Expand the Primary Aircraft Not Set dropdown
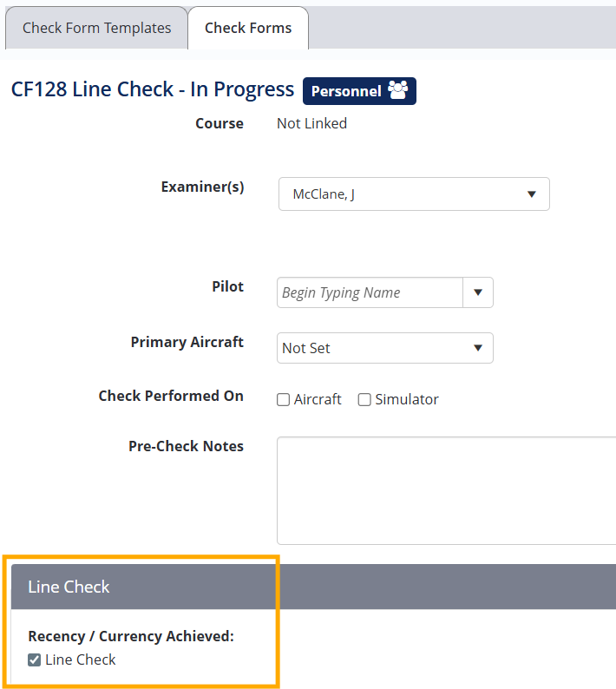616x689 pixels. (384, 348)
